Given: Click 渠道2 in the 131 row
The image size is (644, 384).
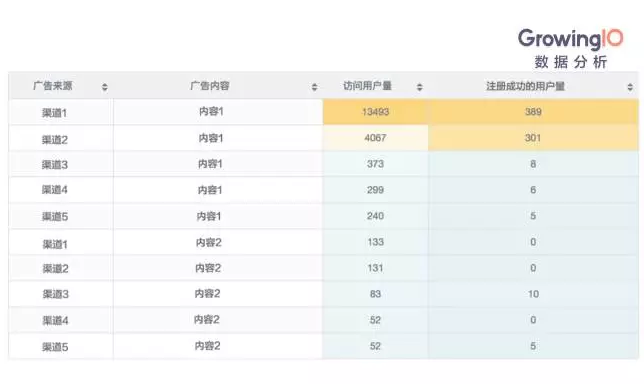Looking at the screenshot, I should point(55,269).
